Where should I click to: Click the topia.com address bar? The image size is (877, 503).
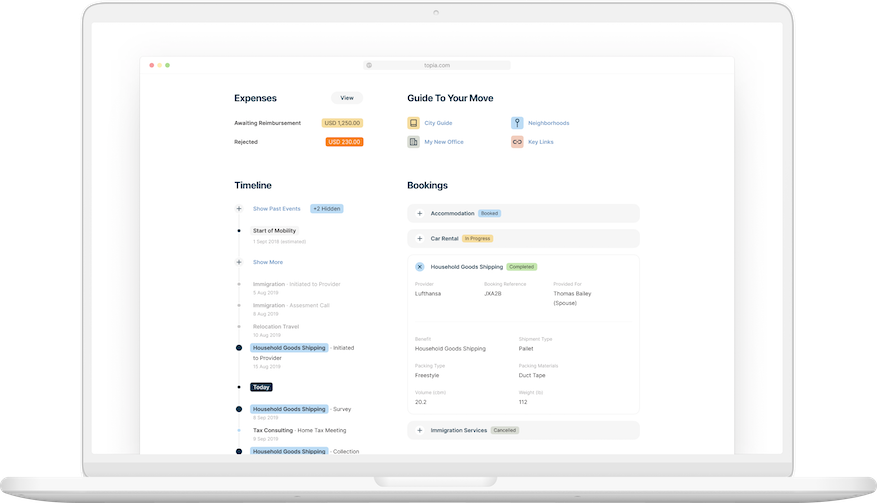pos(437,65)
